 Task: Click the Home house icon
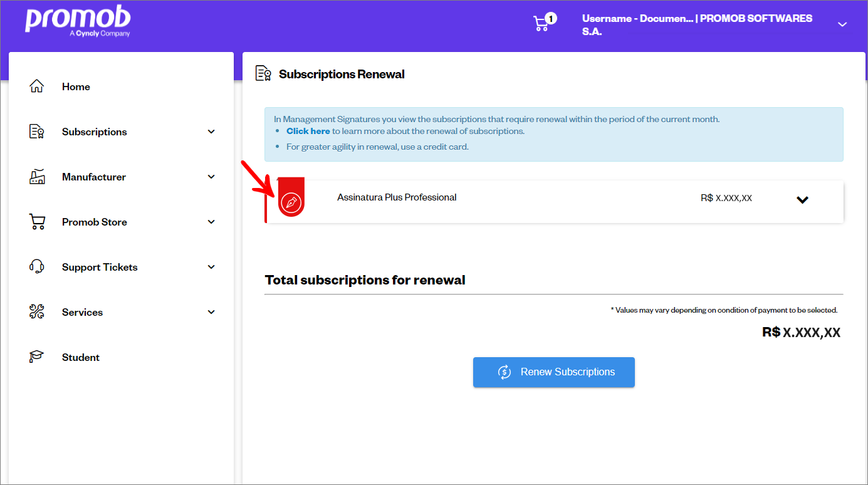37,86
